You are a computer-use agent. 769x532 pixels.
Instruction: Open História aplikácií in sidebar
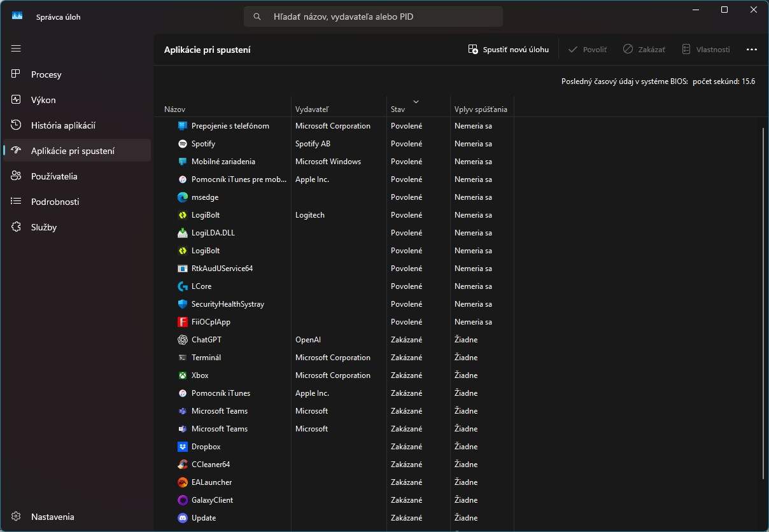coord(77,125)
